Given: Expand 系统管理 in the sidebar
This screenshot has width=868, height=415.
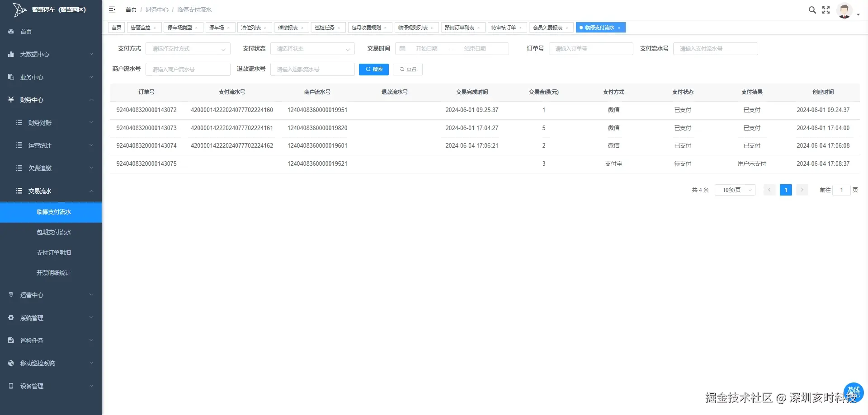Looking at the screenshot, I should pyautogui.click(x=51, y=318).
